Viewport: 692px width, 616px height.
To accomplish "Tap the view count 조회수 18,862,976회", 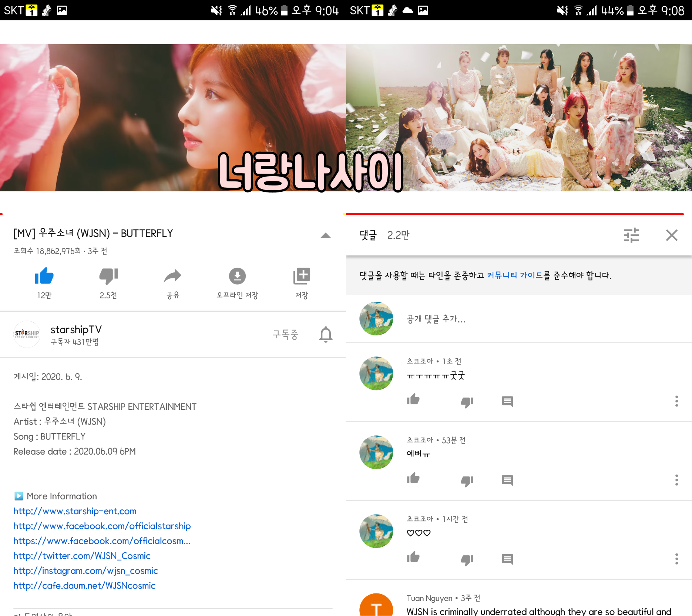I will 47,251.
